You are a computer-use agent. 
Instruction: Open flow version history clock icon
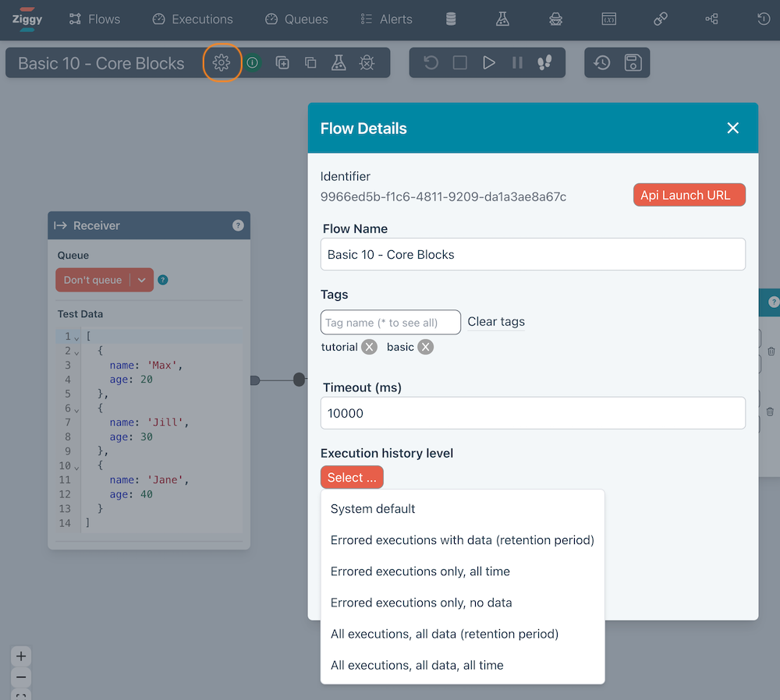(x=602, y=62)
